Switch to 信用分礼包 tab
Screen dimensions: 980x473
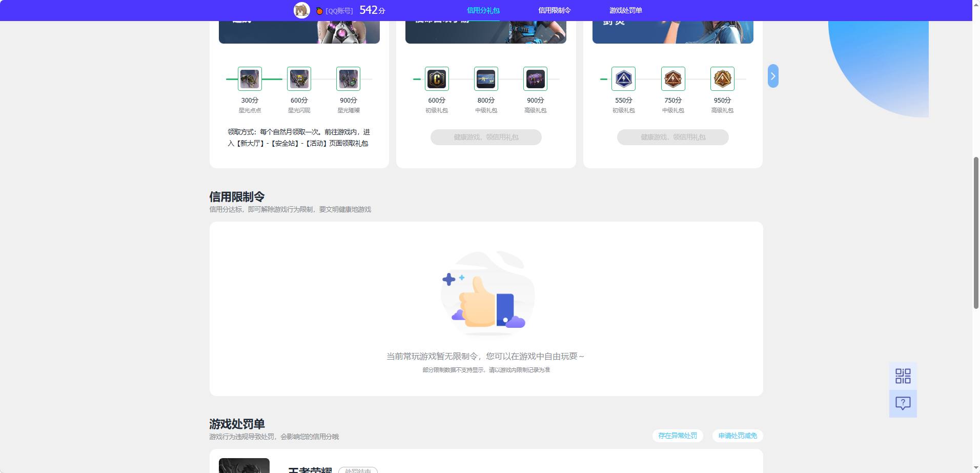click(x=483, y=10)
